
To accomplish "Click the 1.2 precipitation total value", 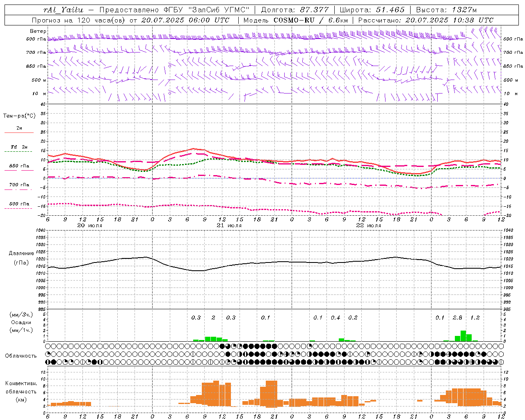I will (x=475, y=318).
